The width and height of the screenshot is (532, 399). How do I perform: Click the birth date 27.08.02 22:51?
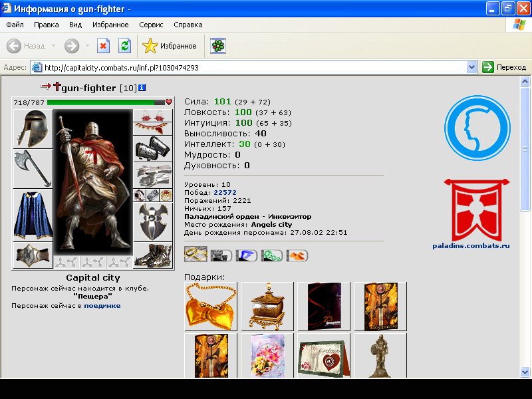[x=319, y=233]
